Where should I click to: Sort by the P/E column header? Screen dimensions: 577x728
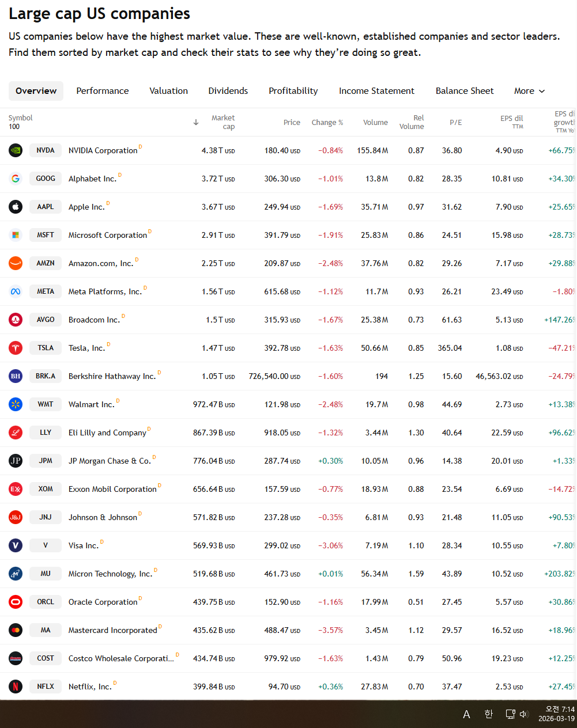coord(455,123)
